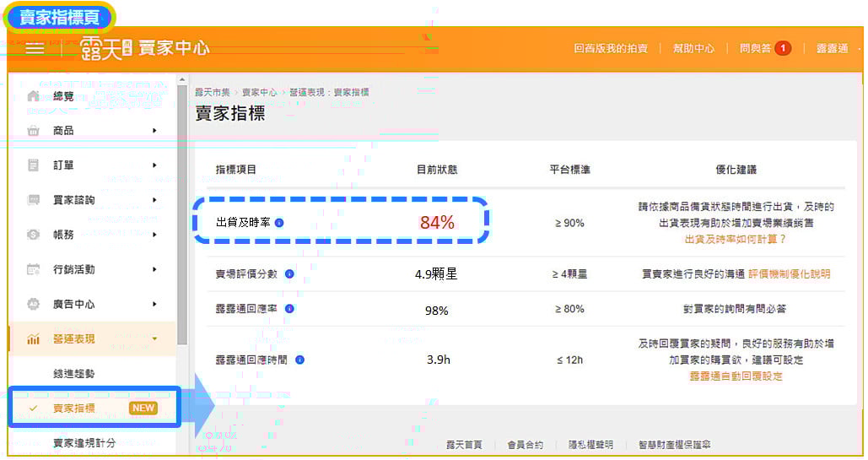The height and width of the screenshot is (460, 868).
Task: Select 賣家指標 in the sidebar
Action: pyautogui.click(x=74, y=409)
